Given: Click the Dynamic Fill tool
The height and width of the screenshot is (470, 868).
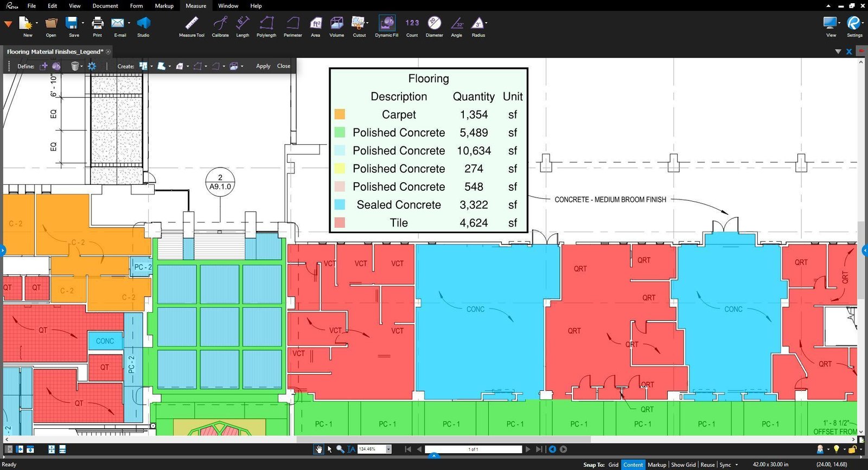Looking at the screenshot, I should (386, 25).
